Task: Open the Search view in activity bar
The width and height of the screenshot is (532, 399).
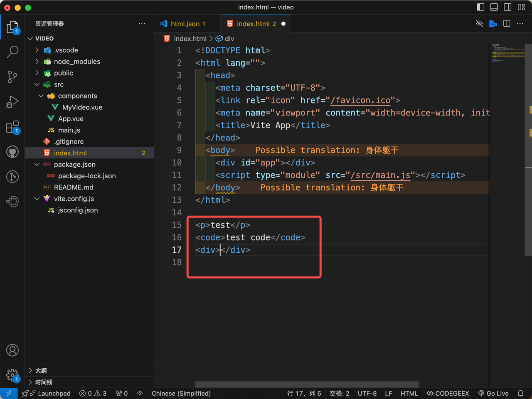Action: (12, 52)
